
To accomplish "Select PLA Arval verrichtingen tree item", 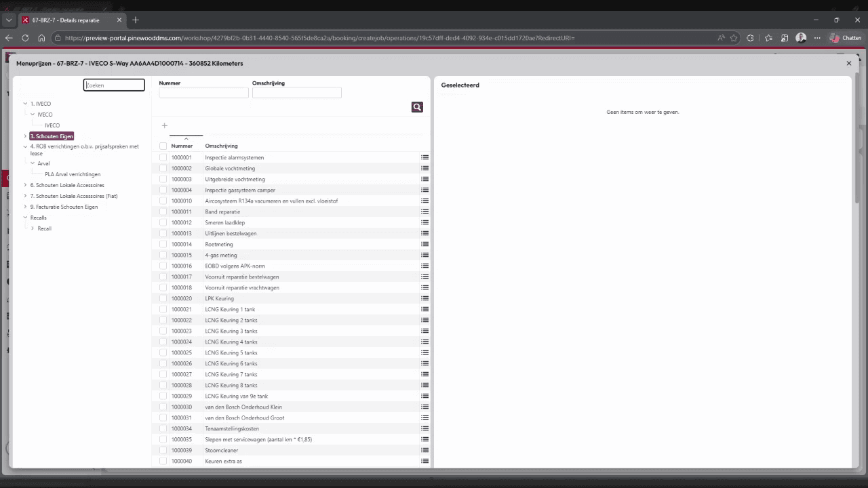I will [x=73, y=174].
